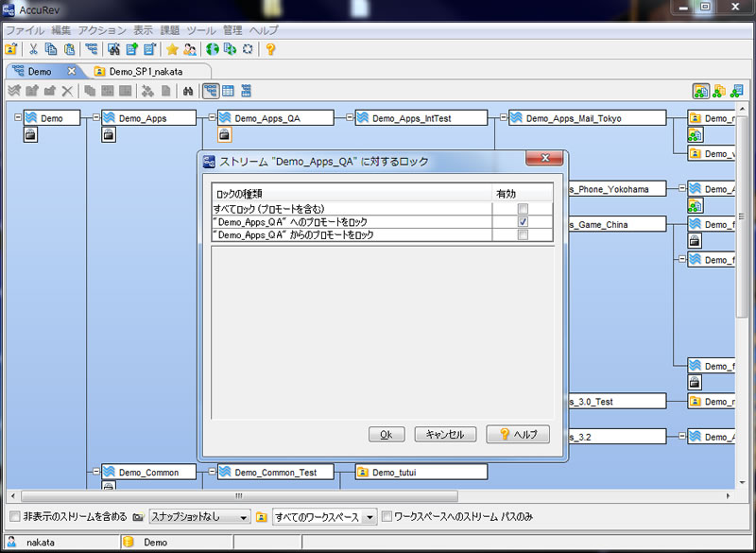This screenshot has width=756, height=553.
Task: Click the Copy icon next to the scissors
Action: pos(51,49)
